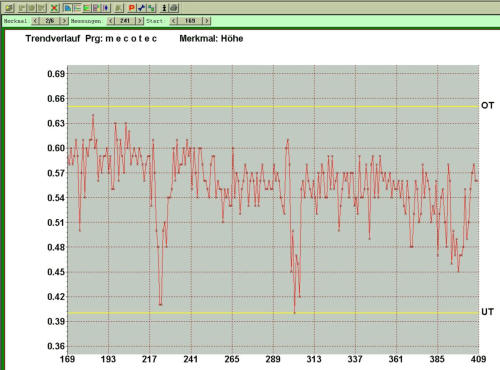Select the list-lines view icon beside the blue chart icon
The width and height of the screenshot is (500, 370).
[x=77, y=8]
